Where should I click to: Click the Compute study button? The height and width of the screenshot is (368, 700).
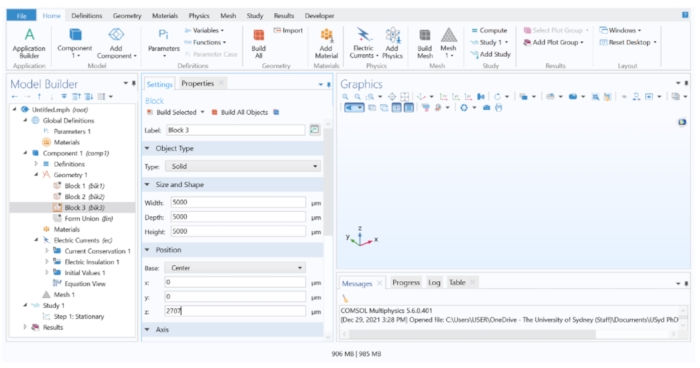point(489,30)
